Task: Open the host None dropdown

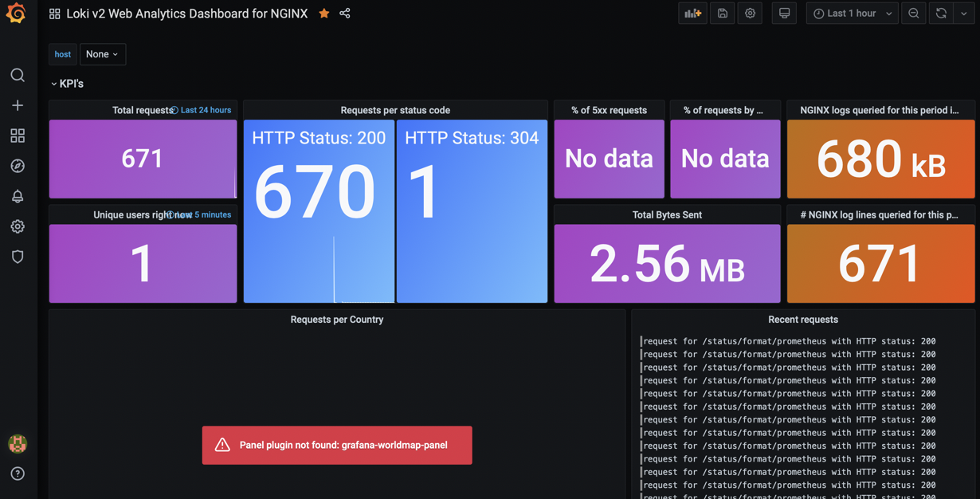Action: click(102, 53)
